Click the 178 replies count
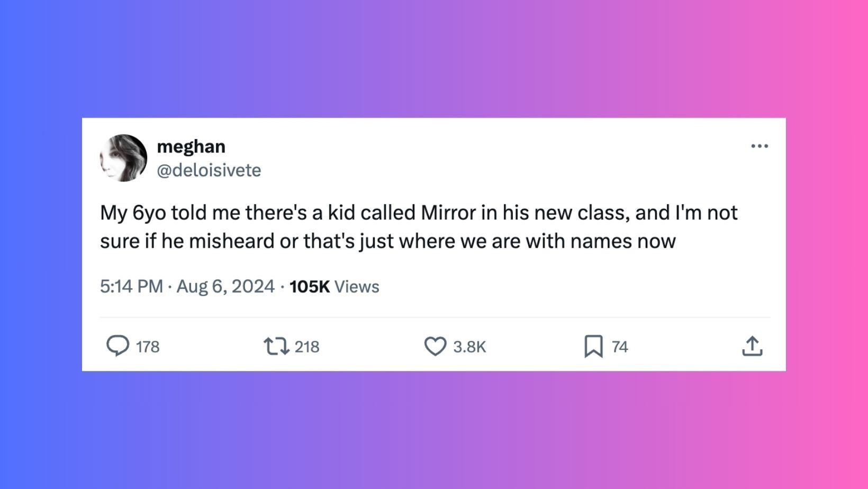Screen dimensions: 868x489 pos(148,347)
